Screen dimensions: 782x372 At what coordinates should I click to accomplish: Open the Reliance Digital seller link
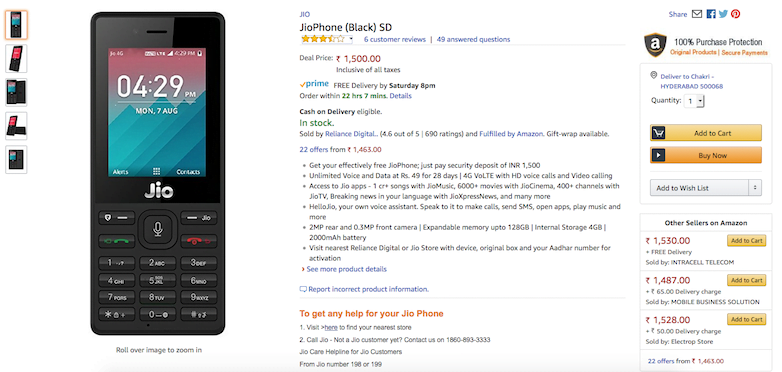click(351, 134)
